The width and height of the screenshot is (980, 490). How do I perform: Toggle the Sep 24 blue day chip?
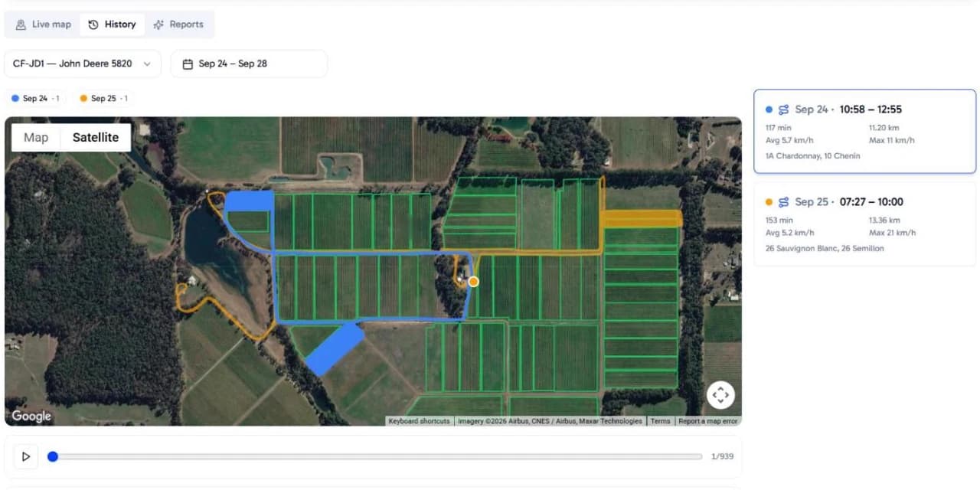tap(36, 98)
